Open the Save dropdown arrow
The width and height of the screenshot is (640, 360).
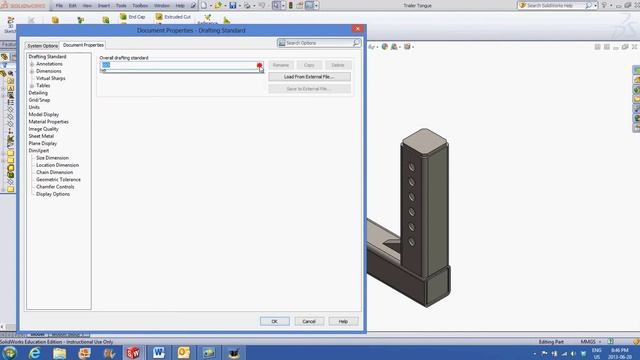[x=239, y=6]
